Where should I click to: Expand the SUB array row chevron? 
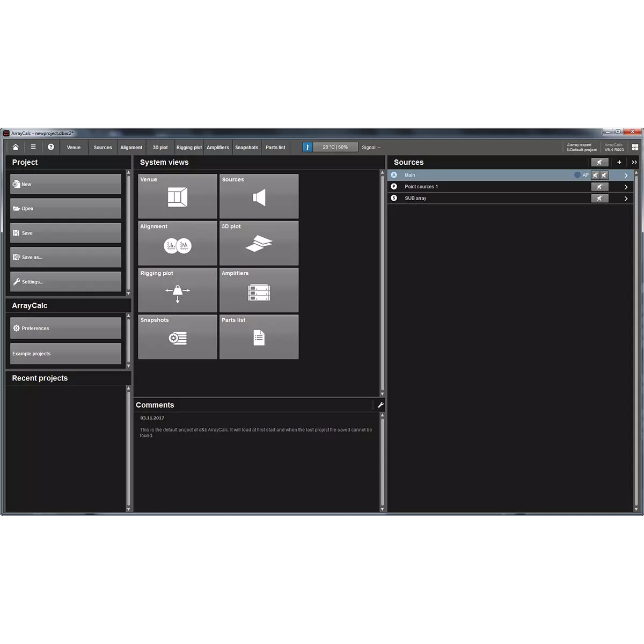click(x=626, y=199)
